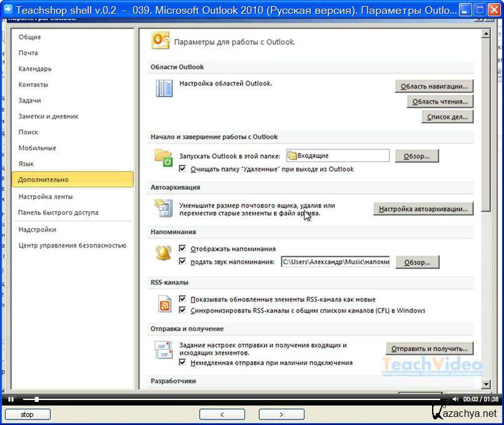The height and width of the screenshot is (425, 504).
Task: Pause the video with the pause button
Action: [11, 399]
